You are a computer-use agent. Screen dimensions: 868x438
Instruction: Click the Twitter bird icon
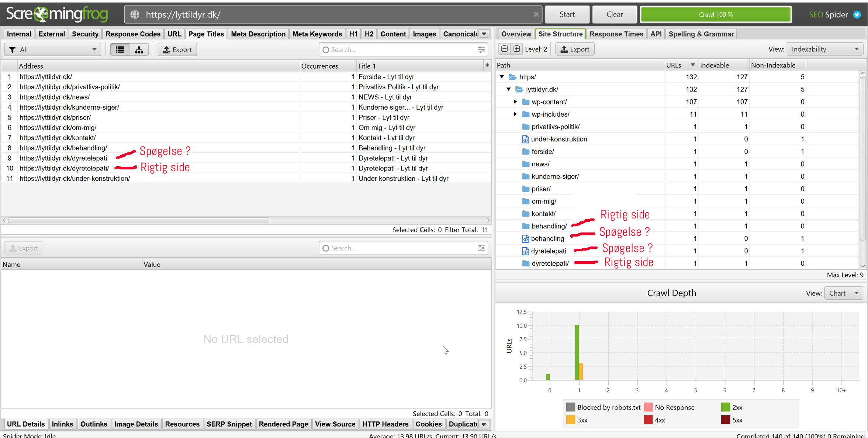tap(857, 14)
